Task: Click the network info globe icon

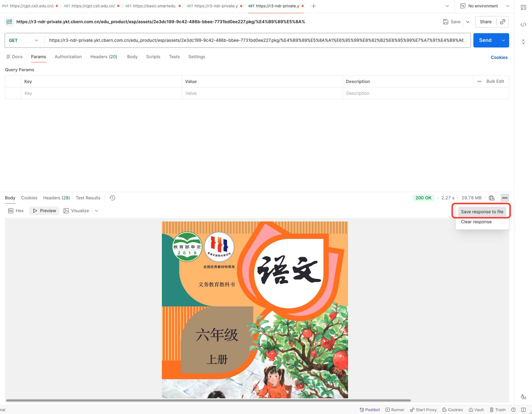Action: (x=492, y=198)
